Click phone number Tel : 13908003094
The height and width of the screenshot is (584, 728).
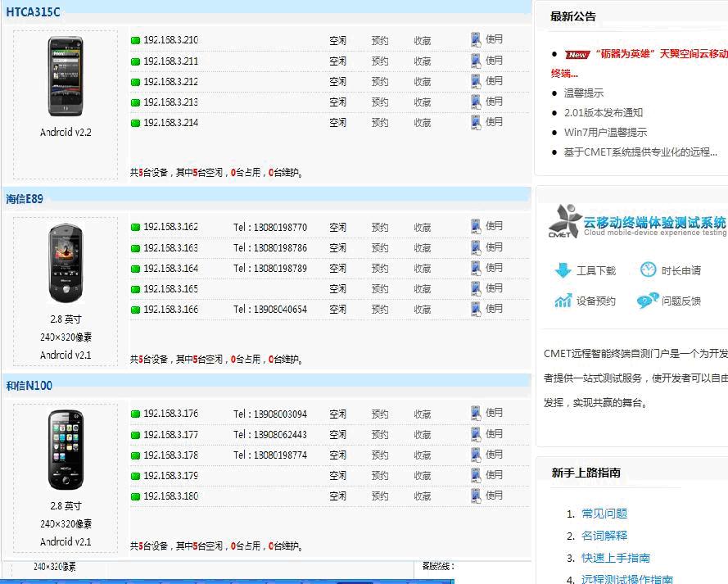coord(270,414)
